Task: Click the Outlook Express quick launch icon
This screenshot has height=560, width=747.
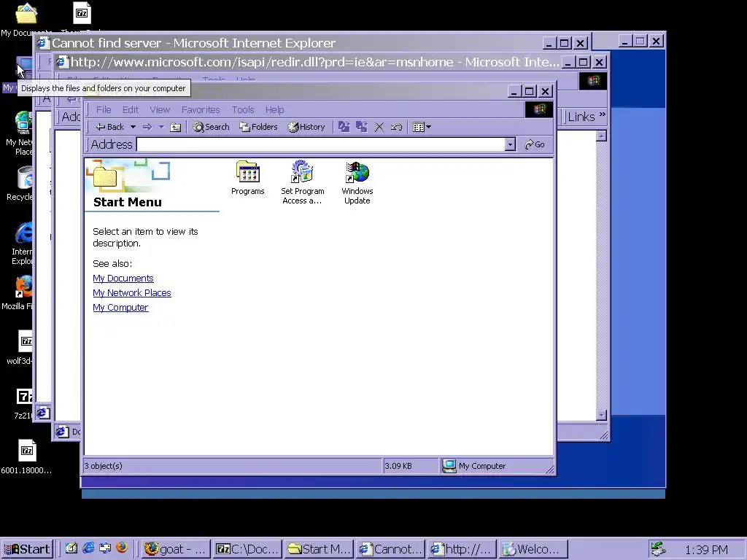Action: 105,548
